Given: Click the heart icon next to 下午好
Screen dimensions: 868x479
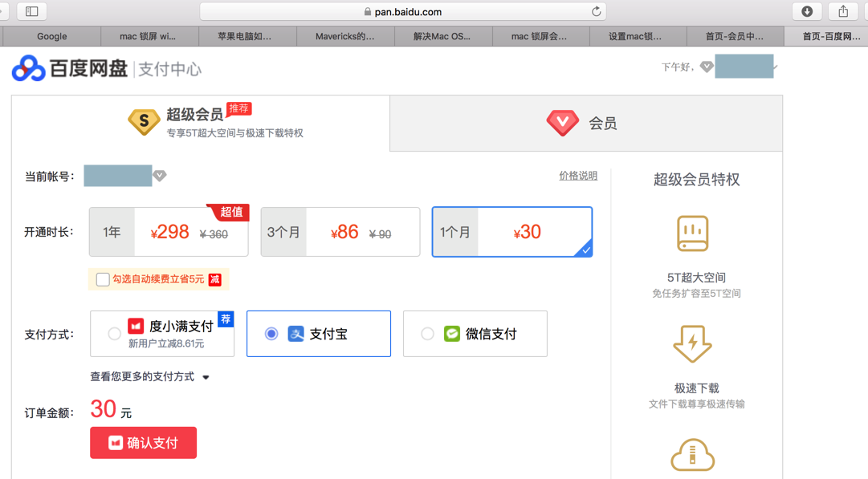Looking at the screenshot, I should 707,67.
